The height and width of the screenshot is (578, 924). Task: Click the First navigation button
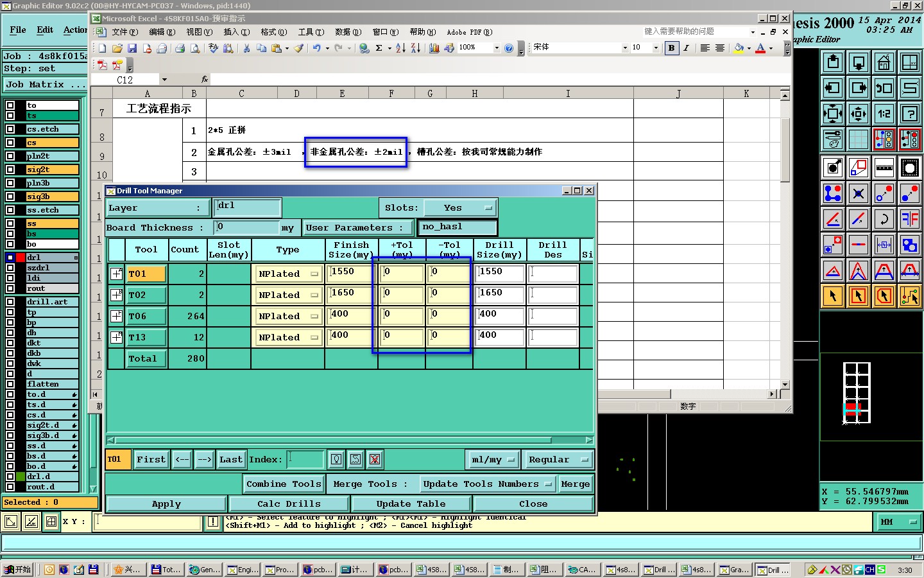(151, 460)
